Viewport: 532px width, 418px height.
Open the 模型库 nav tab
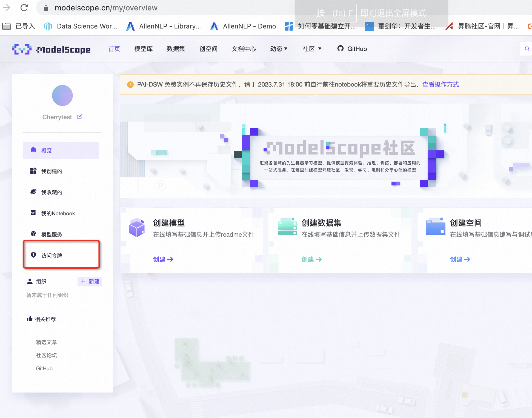click(144, 49)
